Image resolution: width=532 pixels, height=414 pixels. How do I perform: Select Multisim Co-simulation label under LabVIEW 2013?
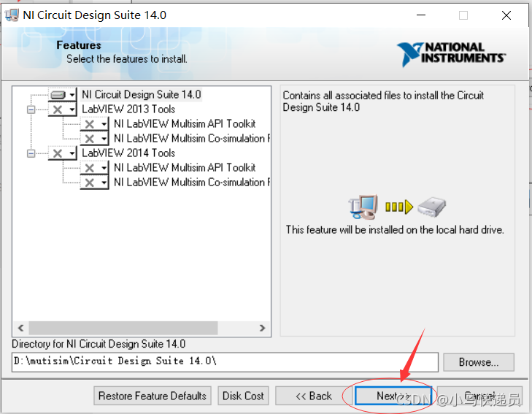tap(192, 139)
